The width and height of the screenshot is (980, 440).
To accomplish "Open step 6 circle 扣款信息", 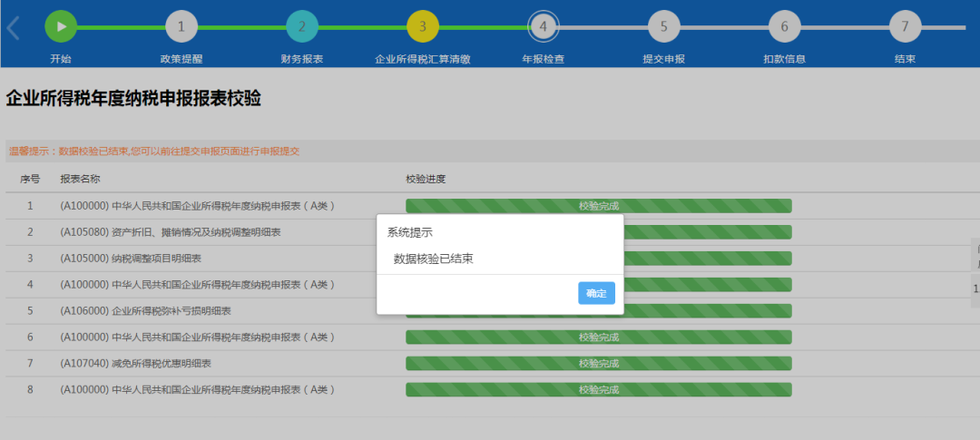I will 784,26.
